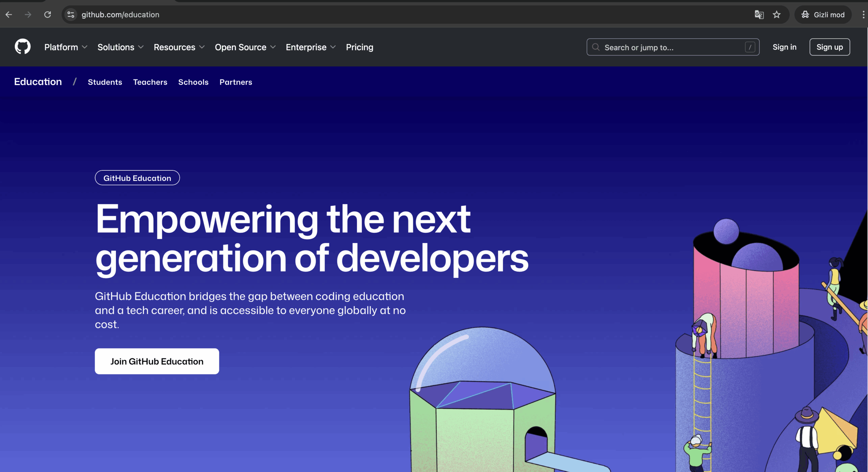The image size is (868, 472).
Task: Open the Enterprise dropdown
Action: pos(310,47)
